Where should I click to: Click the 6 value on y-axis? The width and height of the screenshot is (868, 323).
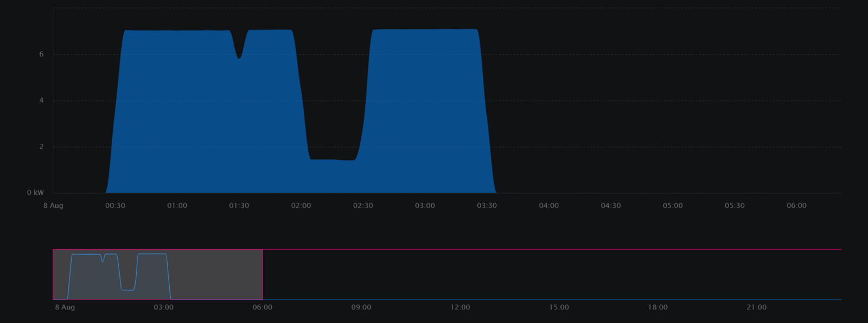41,54
